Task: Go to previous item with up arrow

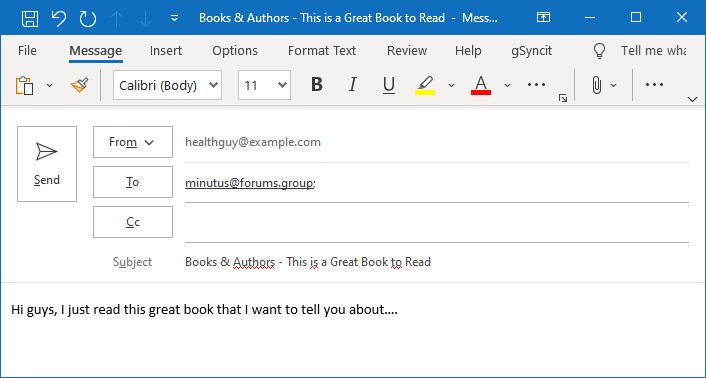Action: click(x=117, y=18)
